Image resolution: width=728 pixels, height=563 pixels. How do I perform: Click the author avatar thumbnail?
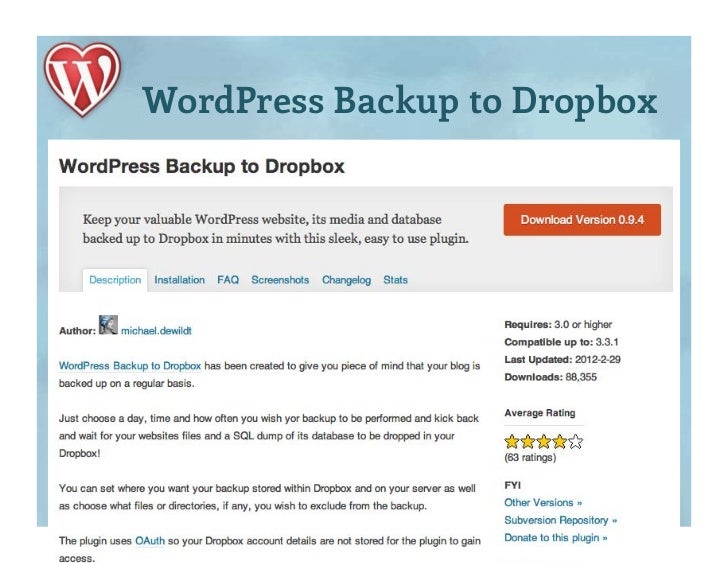click(x=108, y=325)
